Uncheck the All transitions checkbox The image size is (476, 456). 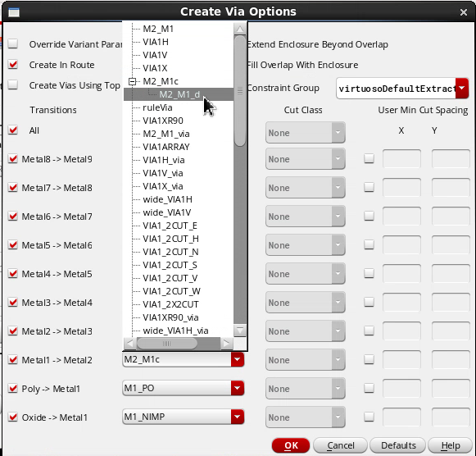[13, 130]
